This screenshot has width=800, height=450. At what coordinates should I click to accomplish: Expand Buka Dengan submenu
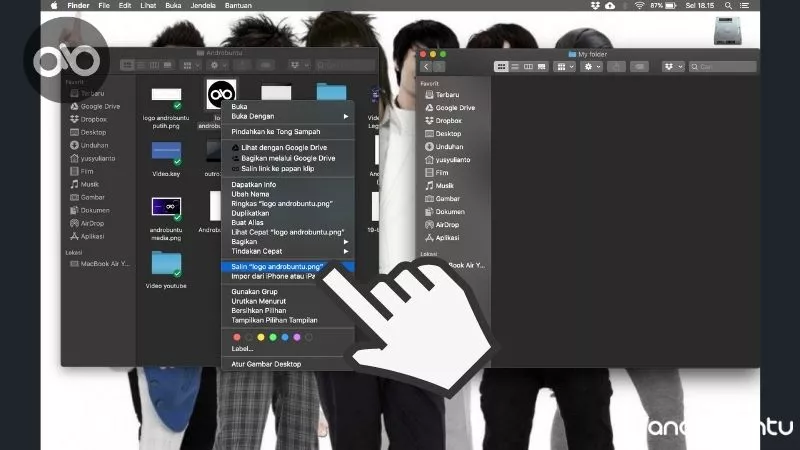pyautogui.click(x=288, y=116)
